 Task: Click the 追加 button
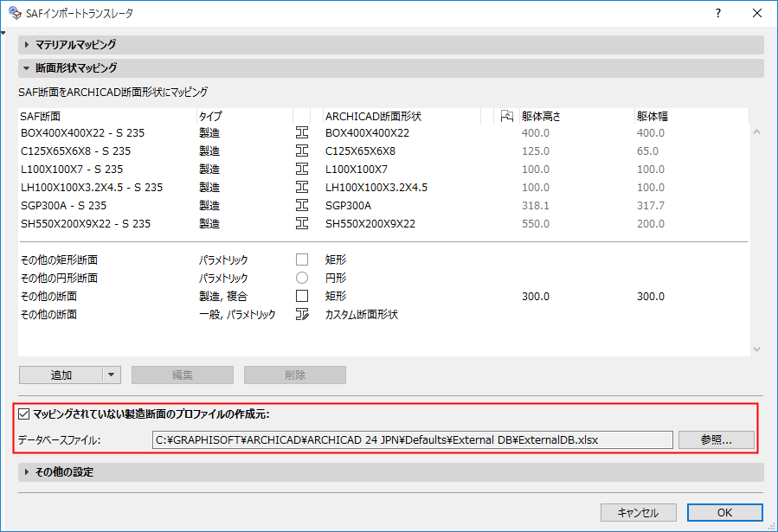point(61,375)
